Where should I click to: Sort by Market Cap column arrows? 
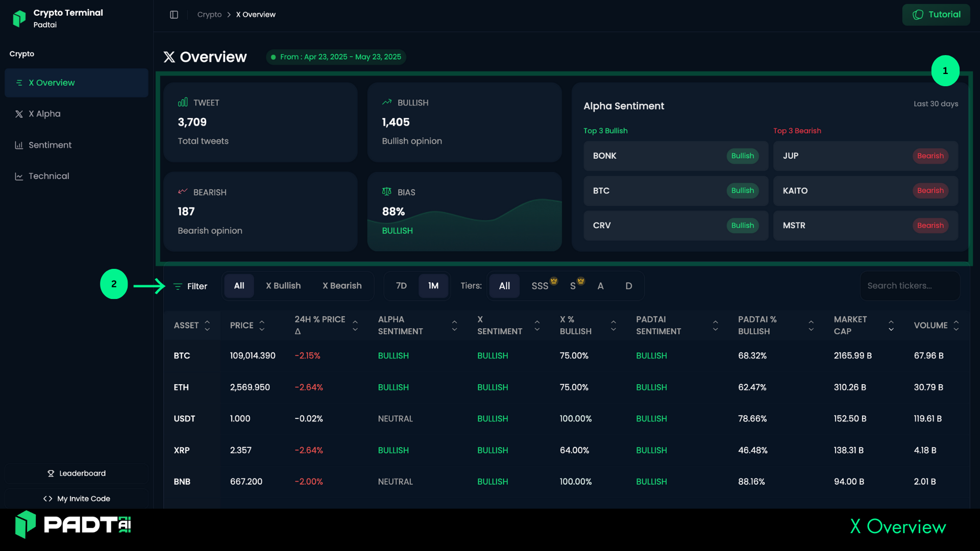891,325
